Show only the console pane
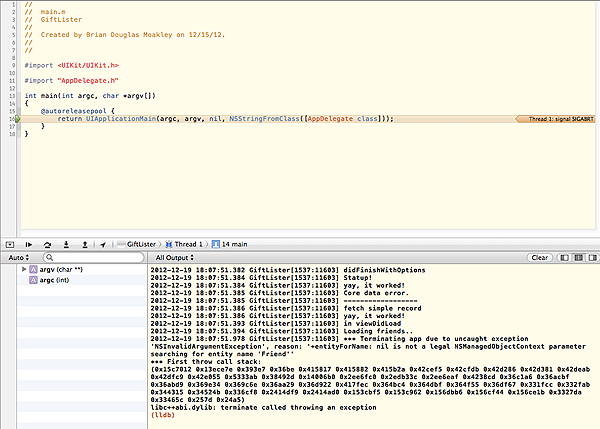The image size is (600, 429). [x=592, y=258]
